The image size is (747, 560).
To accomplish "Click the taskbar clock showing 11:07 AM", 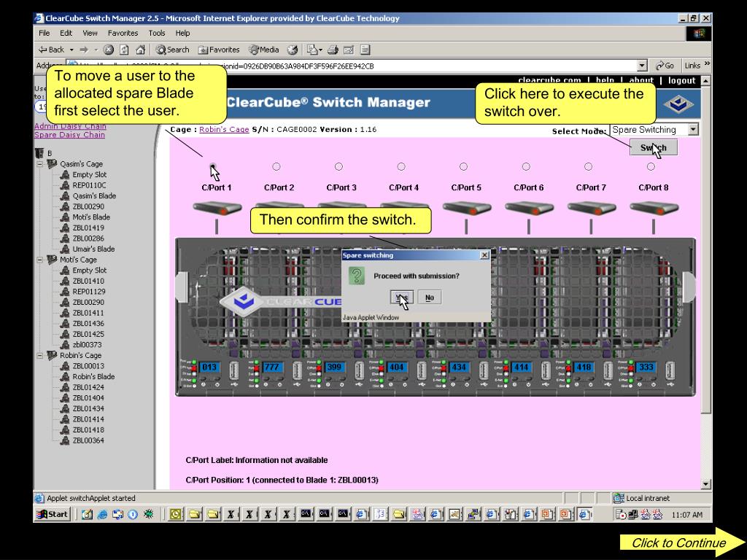I will click(x=686, y=515).
